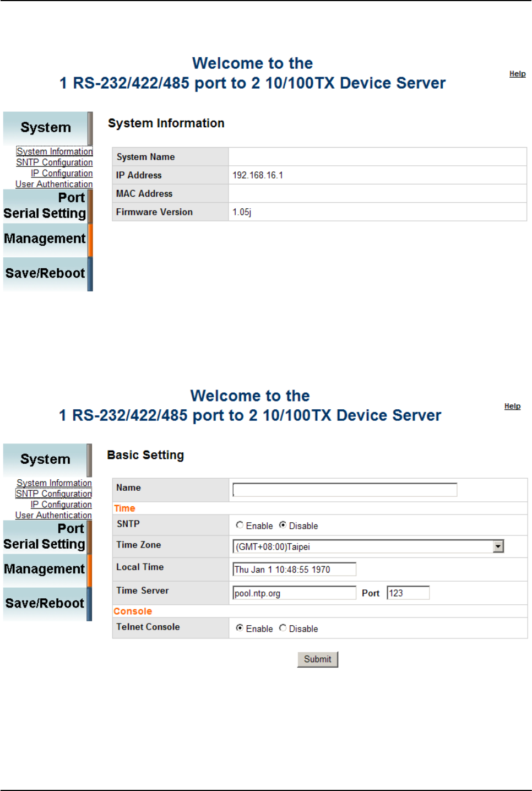Click the orange Console section label
Screen dimensions: 532x791
[x=133, y=611]
